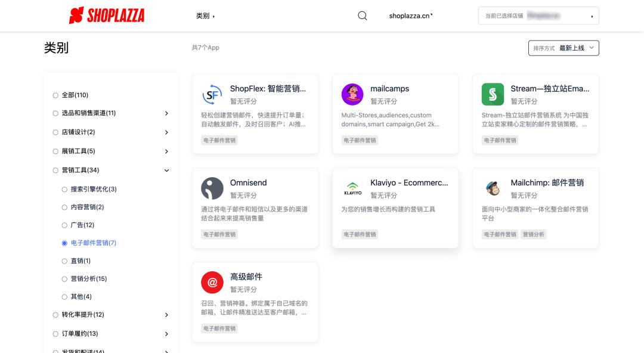Click the 高级邮件 @ icon
Viewport: 644px width, 353px height.
pos(212,283)
